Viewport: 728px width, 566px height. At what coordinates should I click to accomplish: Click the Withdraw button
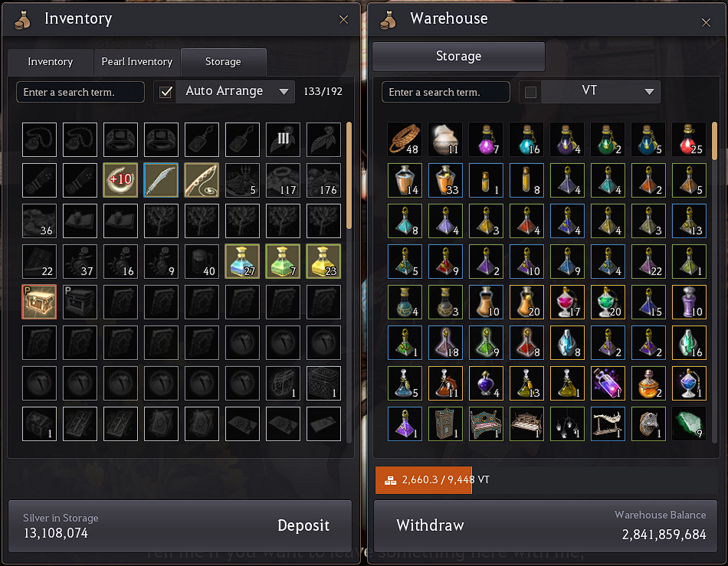click(x=430, y=525)
